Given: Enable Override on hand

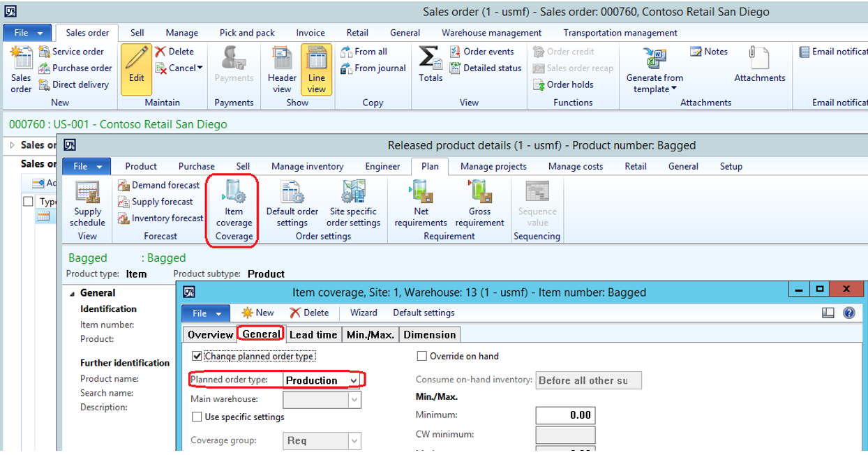Looking at the screenshot, I should 421,356.
